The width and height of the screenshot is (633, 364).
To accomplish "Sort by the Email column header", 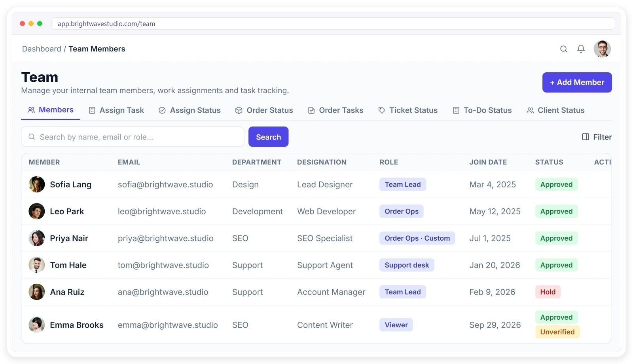I will (x=129, y=162).
